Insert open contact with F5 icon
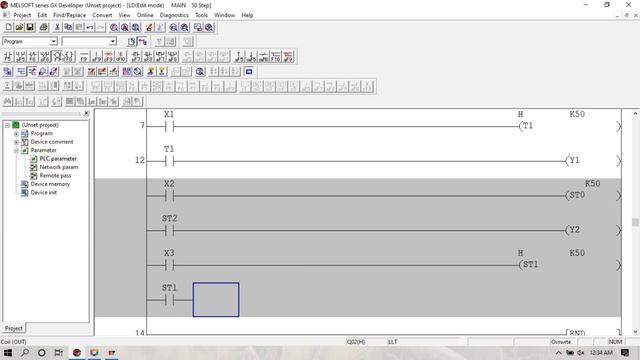The width and height of the screenshot is (640, 360). point(8,56)
